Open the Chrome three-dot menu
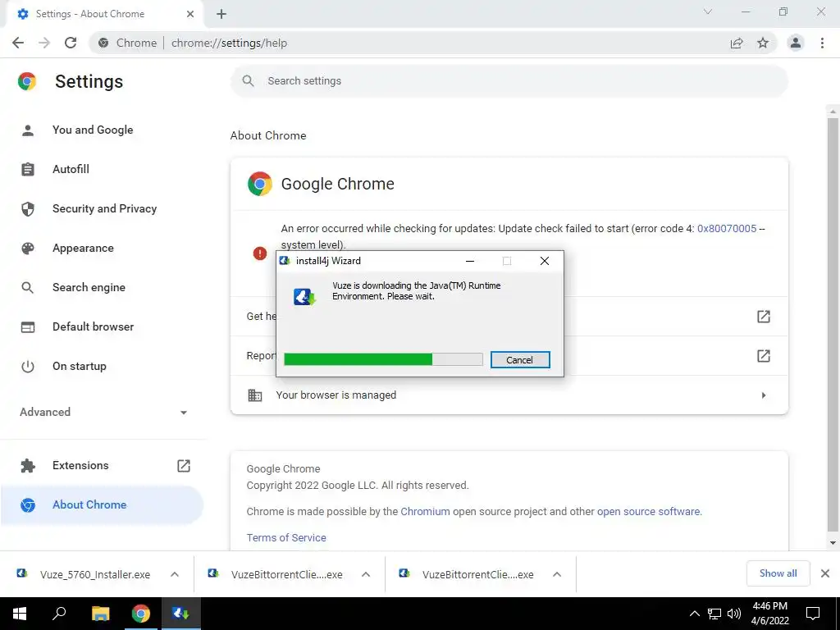This screenshot has height=630, width=840. click(x=822, y=43)
